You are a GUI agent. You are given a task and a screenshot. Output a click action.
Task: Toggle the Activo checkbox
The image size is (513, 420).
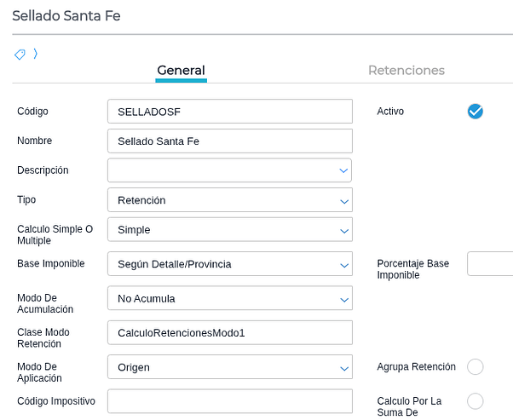[x=476, y=112]
